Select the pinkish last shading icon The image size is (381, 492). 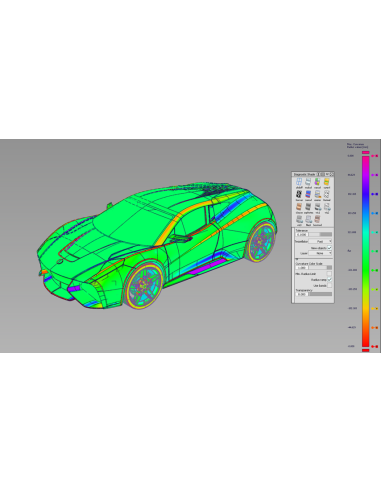pos(317,219)
